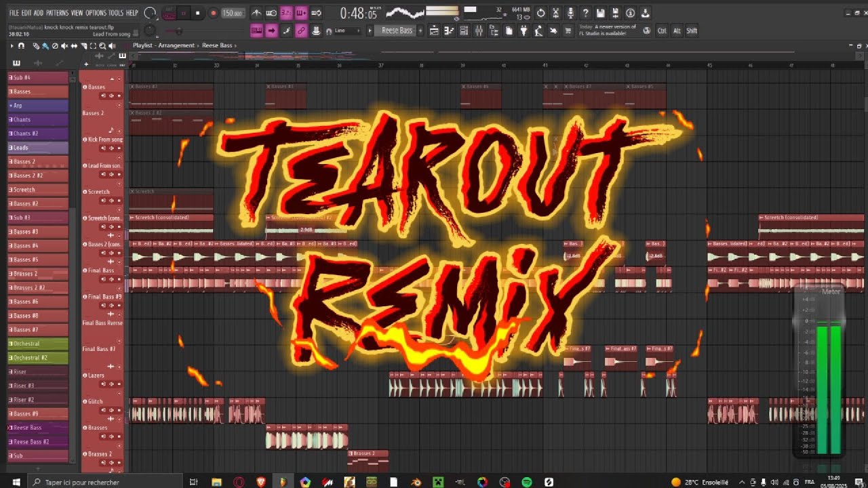Toggle auto-scroll arrow button
The image size is (868, 488).
[271, 30]
